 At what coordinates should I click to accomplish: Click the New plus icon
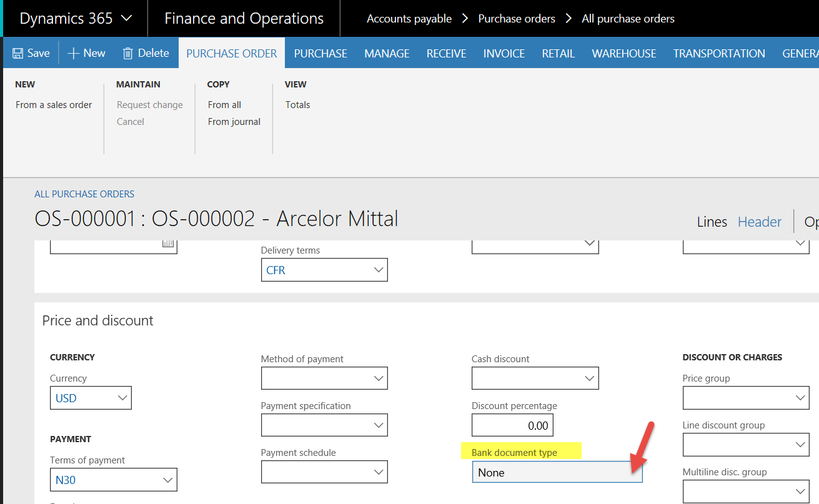click(73, 53)
